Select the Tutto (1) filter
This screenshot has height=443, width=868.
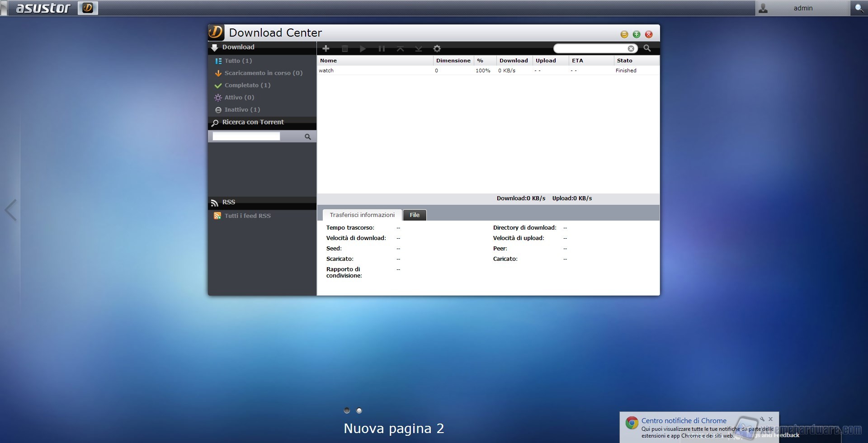[x=238, y=61]
